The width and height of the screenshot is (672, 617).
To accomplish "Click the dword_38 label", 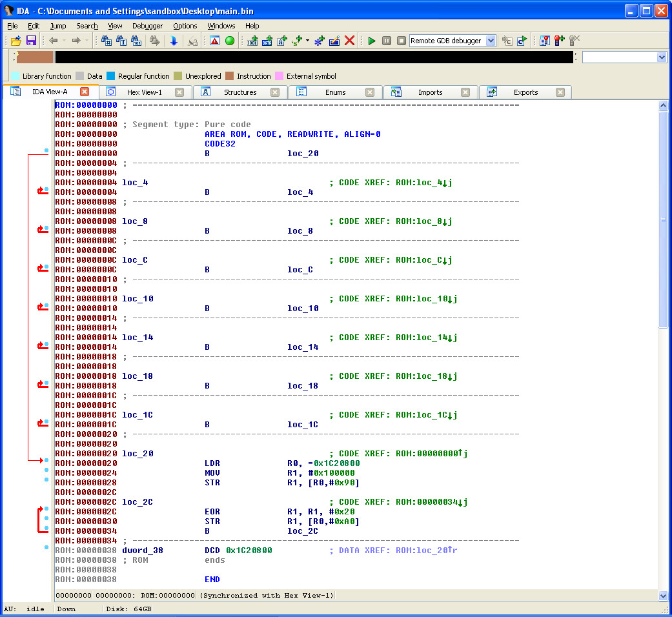I will tap(143, 550).
